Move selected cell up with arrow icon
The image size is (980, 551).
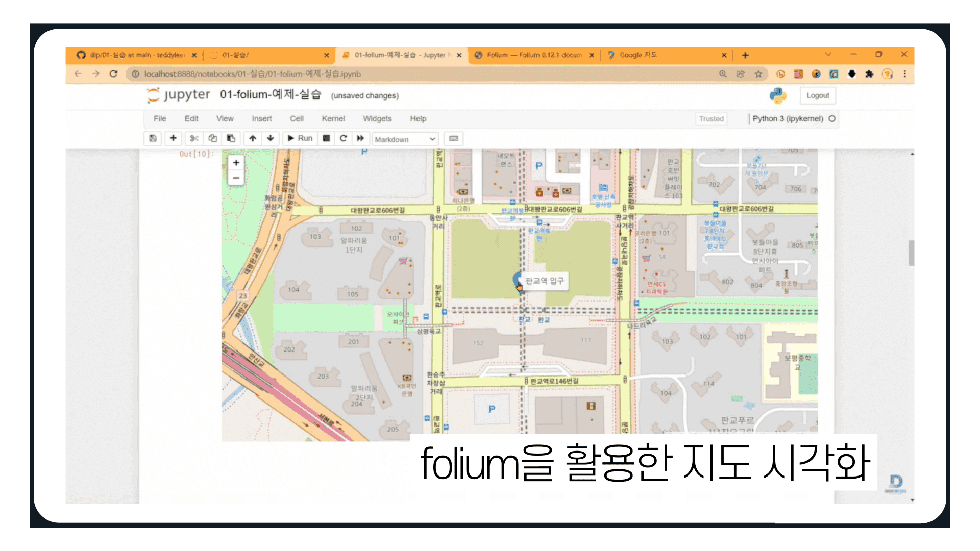253,138
